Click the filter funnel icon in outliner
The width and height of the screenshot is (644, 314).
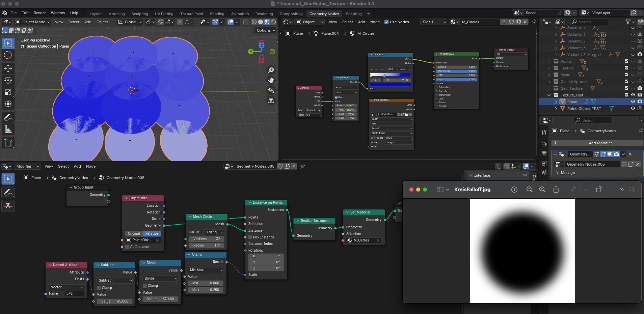[x=628, y=22]
